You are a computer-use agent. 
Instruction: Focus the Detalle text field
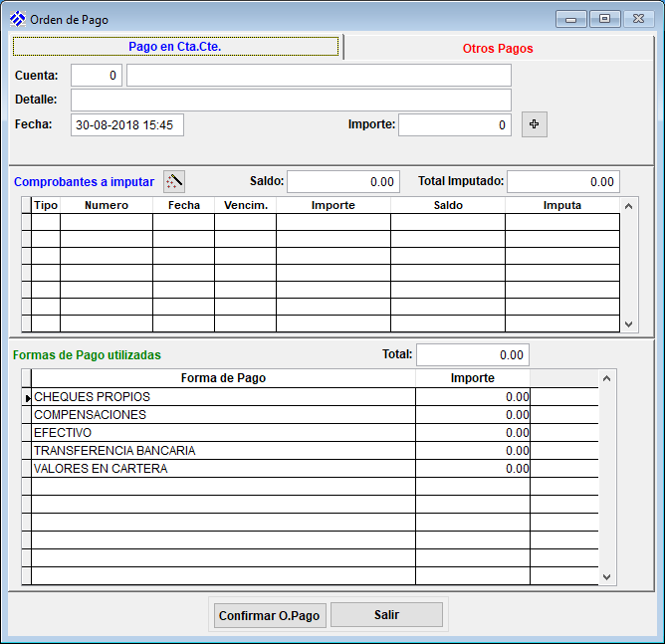click(x=291, y=100)
